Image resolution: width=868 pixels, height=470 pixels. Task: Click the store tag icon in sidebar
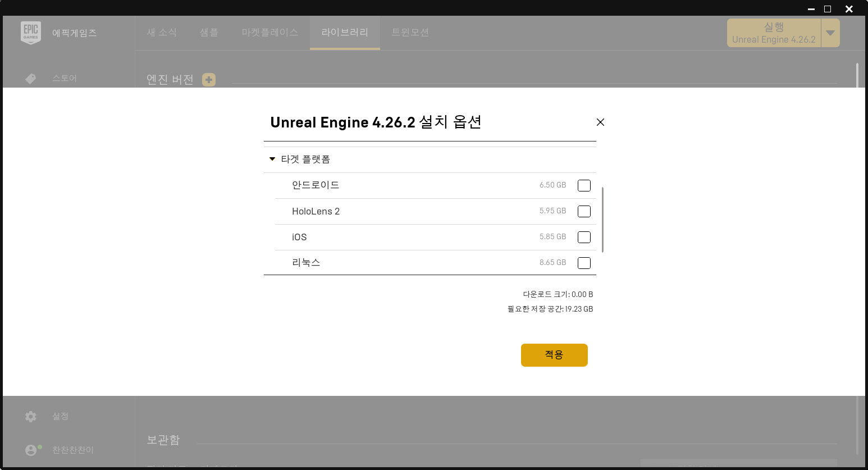[31, 79]
